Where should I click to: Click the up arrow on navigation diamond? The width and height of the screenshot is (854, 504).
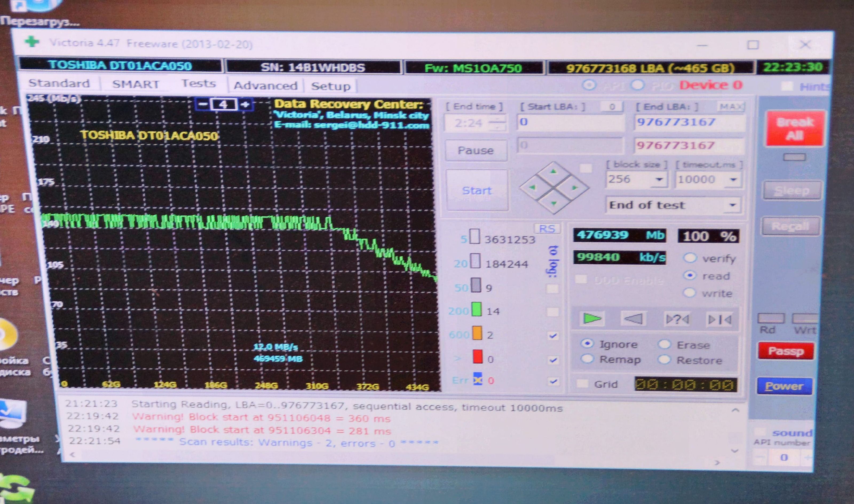553,172
